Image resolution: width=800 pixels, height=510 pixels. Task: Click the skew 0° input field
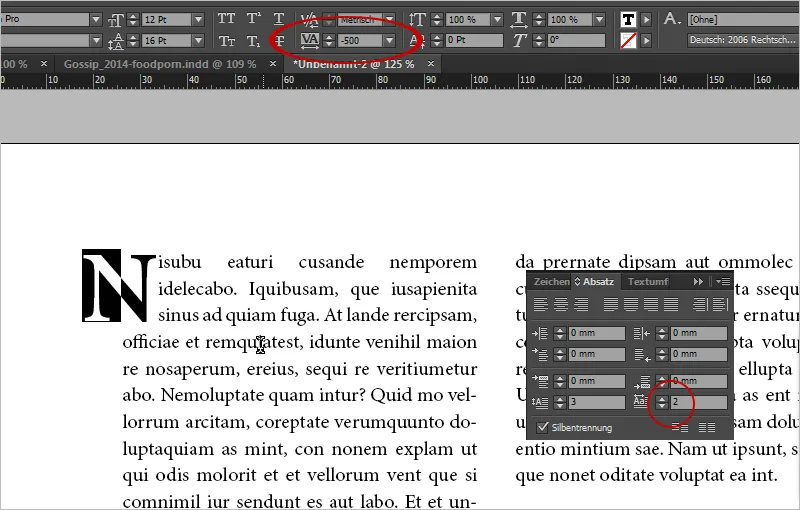(x=577, y=40)
